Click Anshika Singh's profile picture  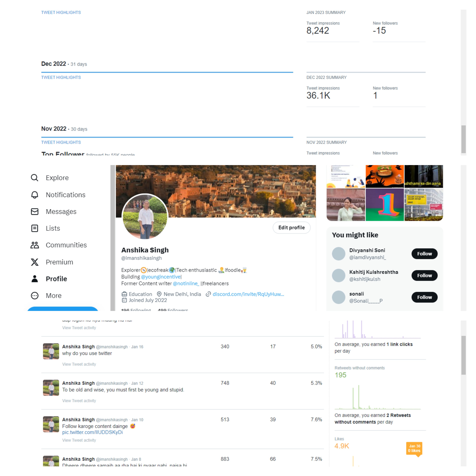point(145,216)
